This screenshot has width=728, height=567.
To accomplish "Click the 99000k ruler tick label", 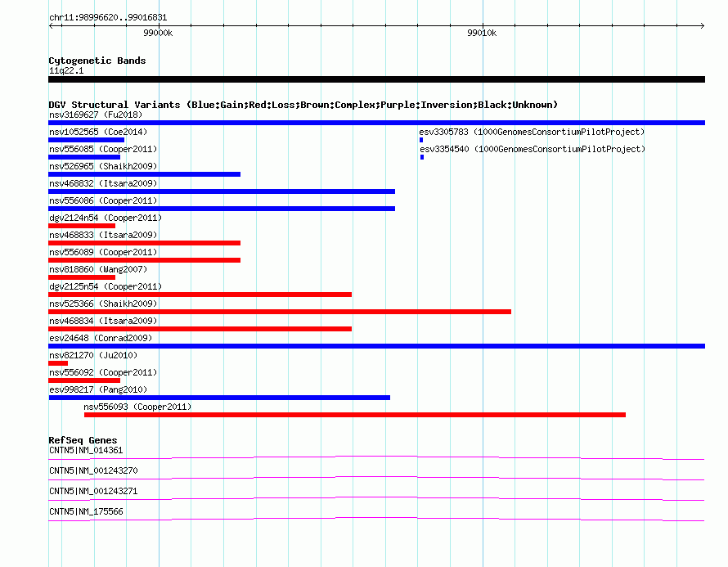I will [x=158, y=33].
